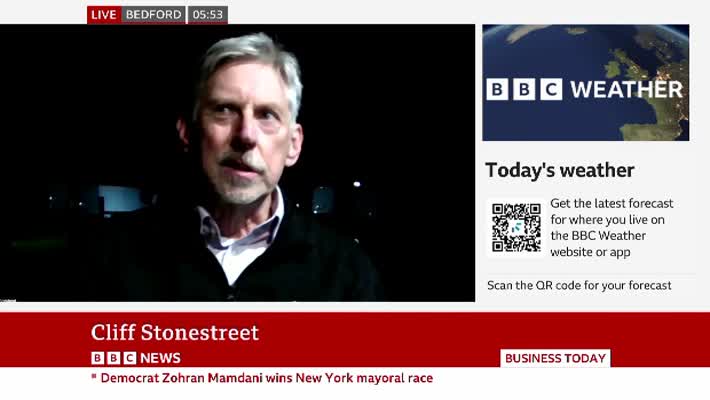Screen dimensions: 710x400
Task: Click the live interview video feed
Action: [x=237, y=163]
